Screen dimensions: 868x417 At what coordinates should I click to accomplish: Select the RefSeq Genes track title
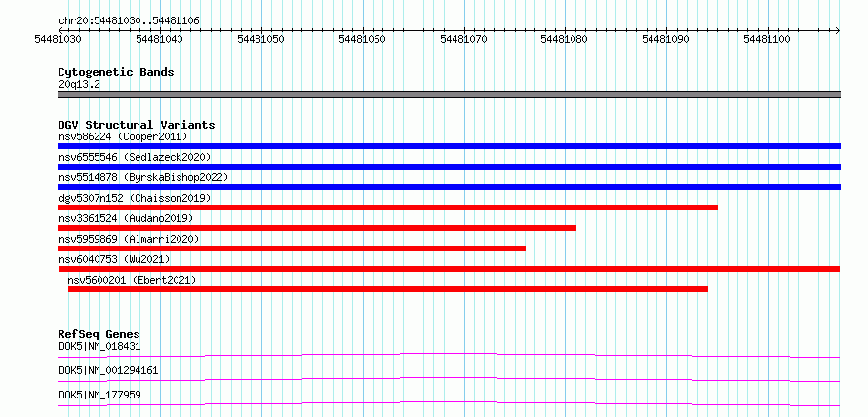(99, 334)
